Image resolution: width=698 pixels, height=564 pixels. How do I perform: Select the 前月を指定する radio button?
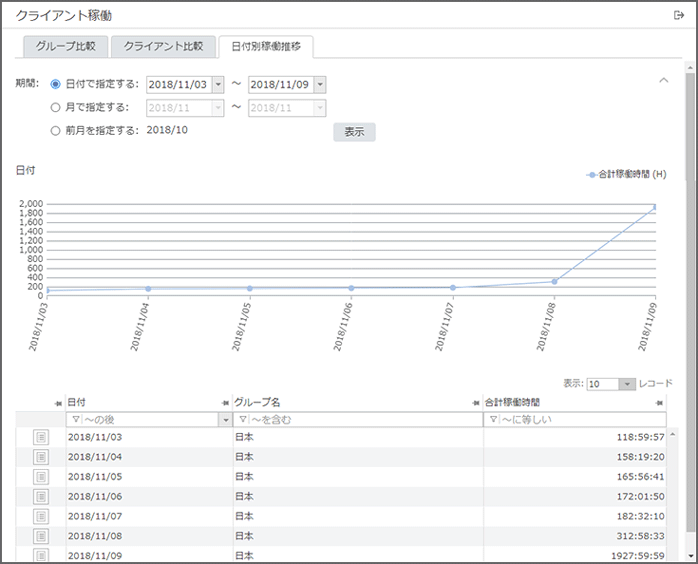[55, 130]
